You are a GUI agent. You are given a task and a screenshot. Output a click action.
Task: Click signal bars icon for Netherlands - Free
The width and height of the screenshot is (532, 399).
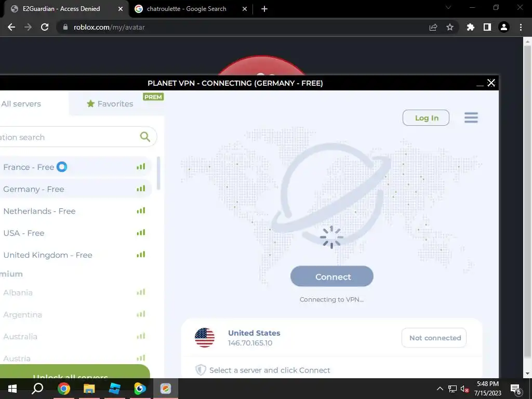point(141,211)
